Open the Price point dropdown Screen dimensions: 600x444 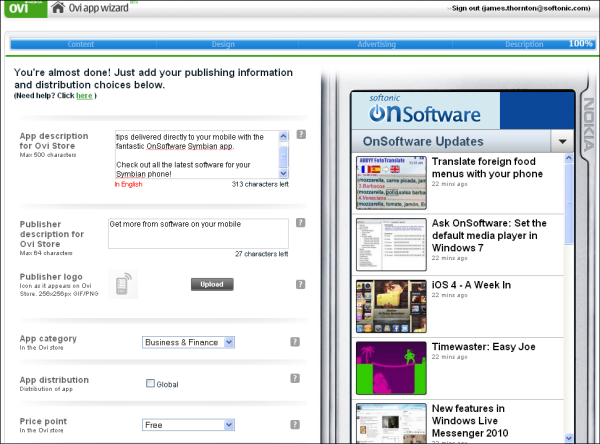pyautogui.click(x=188, y=424)
